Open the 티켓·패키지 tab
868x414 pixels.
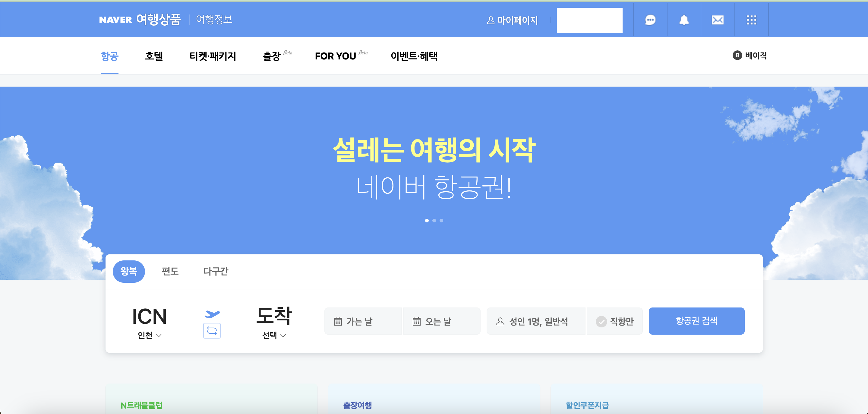click(213, 56)
